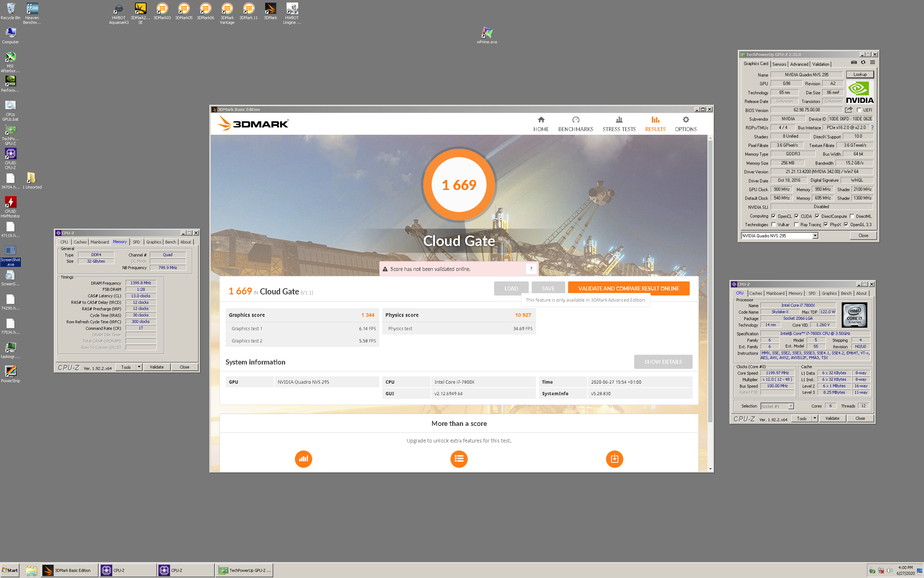924x578 pixels.
Task: Switch to the Validation tab in GPU-Z
Action: (x=820, y=64)
